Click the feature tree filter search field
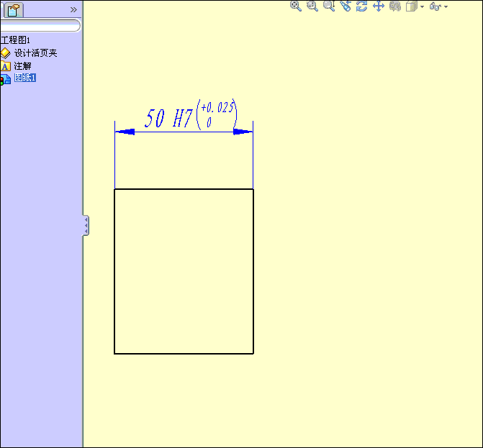Screen dimensions: 483x448 coord(40,26)
